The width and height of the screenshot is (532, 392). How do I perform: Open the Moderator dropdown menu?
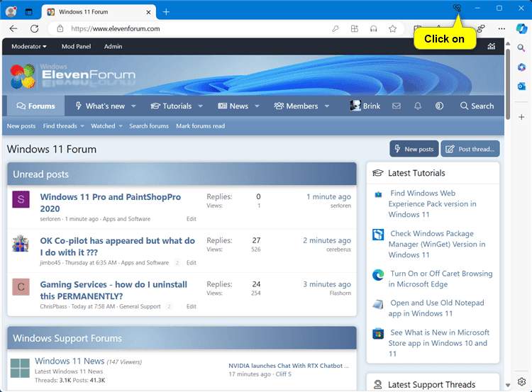[29, 47]
